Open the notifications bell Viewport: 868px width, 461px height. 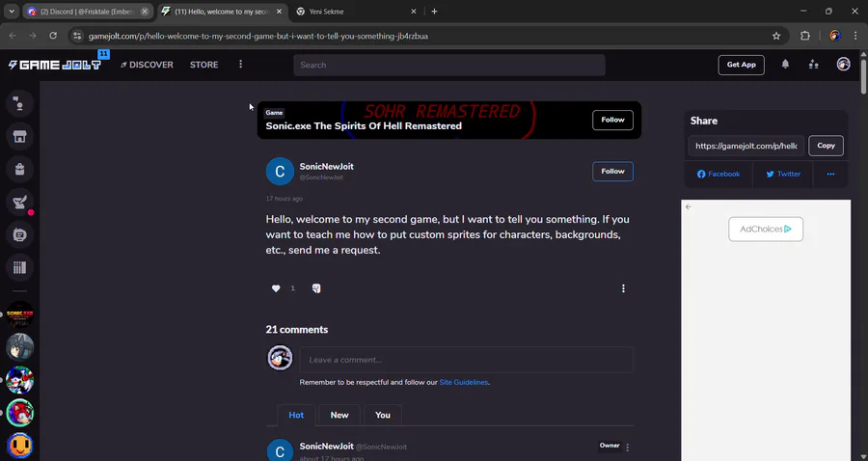point(785,65)
